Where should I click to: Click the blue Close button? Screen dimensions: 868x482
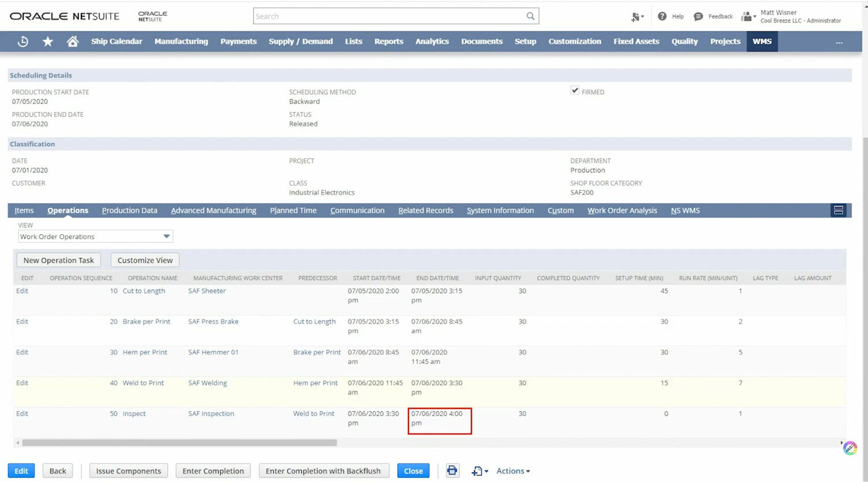pos(413,471)
